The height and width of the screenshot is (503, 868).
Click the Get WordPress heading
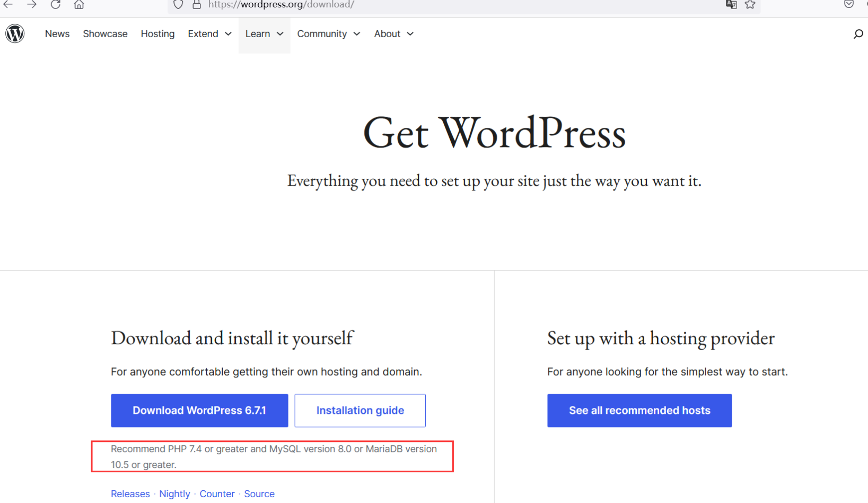pyautogui.click(x=494, y=133)
